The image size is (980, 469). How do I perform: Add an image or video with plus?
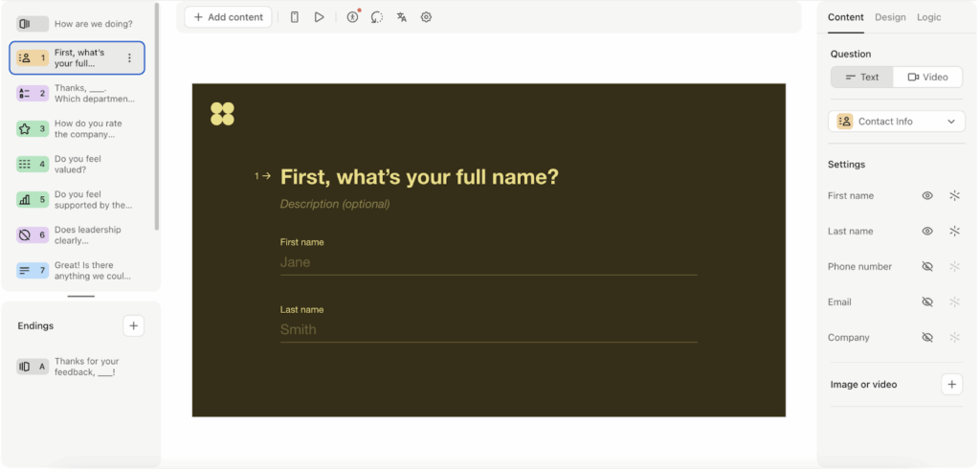click(x=951, y=385)
